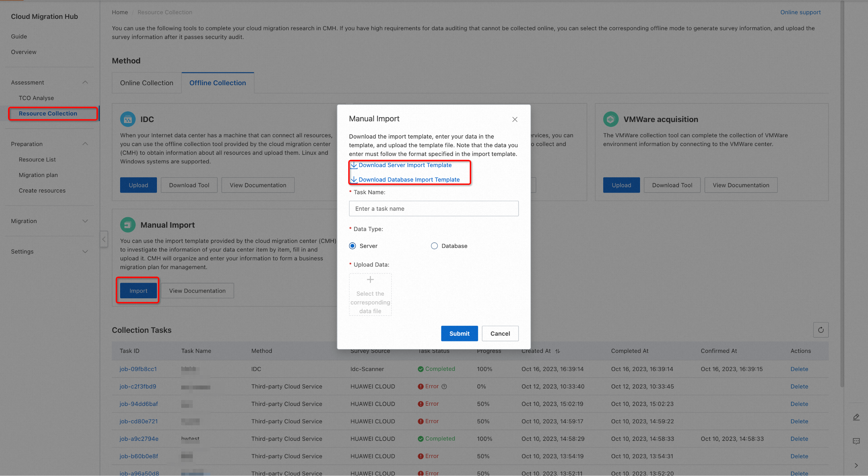Select the Database data type radio
Screen dimensions: 868x476
[x=434, y=246]
